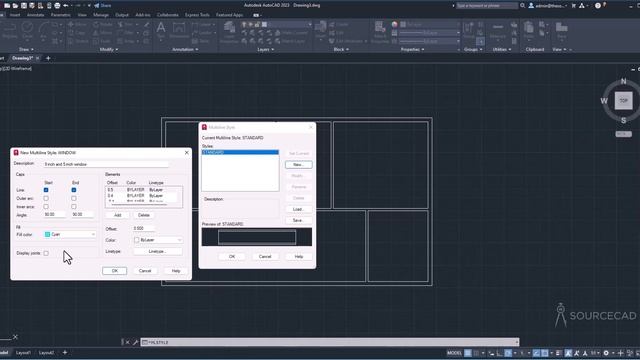Open Layer Properties in the Layers panel
This screenshot has height=360, width=640.
point(229,32)
